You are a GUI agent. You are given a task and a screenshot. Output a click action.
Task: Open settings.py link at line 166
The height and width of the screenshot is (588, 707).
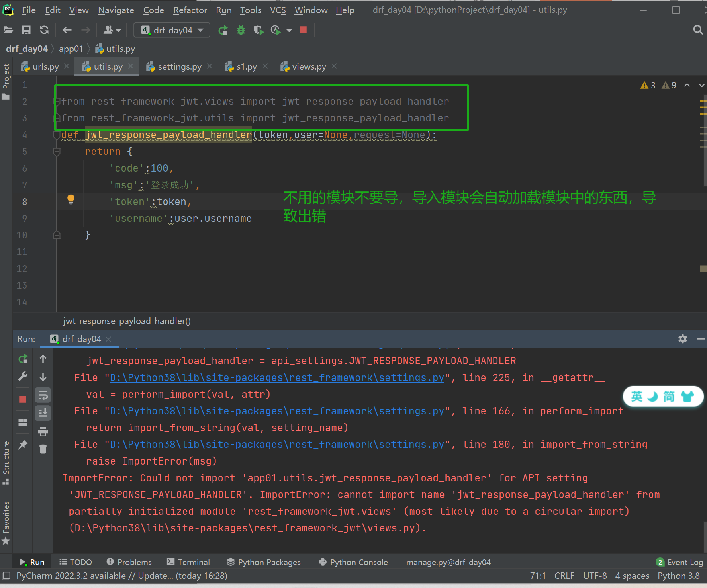[277, 411]
